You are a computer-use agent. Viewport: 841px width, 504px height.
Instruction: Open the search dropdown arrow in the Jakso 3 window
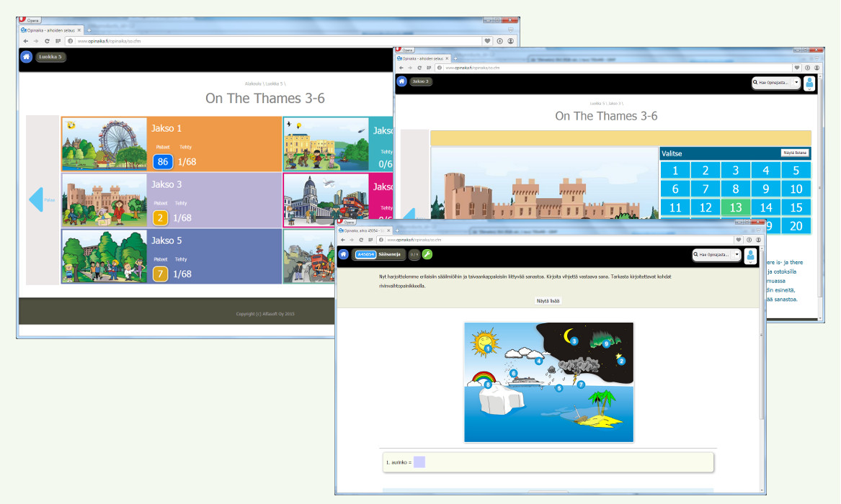[x=796, y=83]
